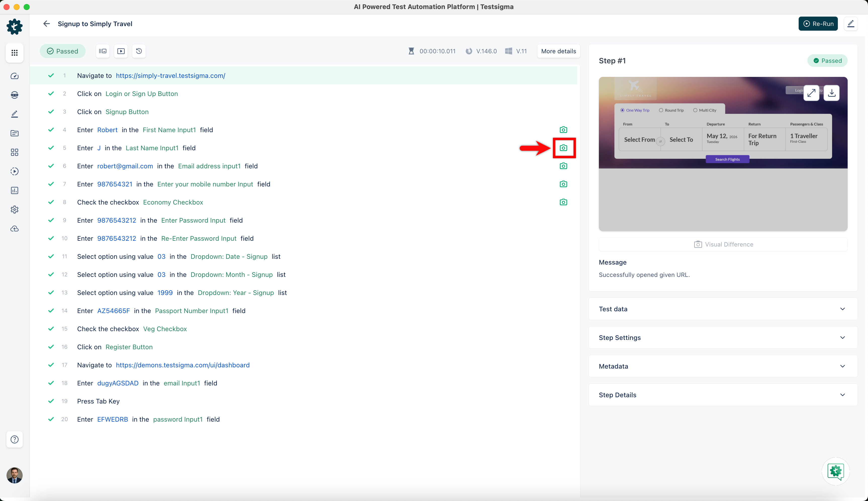Open the settings gear in sidebar
868x501 pixels.
tap(15, 210)
